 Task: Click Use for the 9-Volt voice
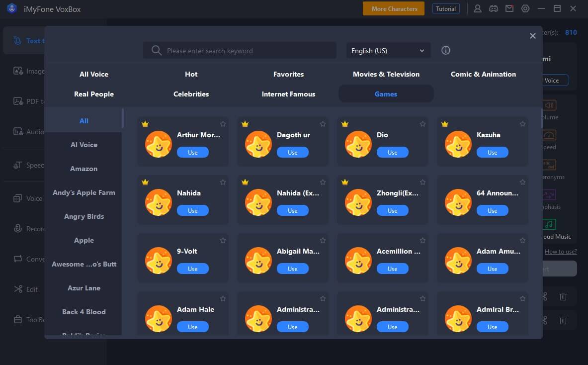193,269
